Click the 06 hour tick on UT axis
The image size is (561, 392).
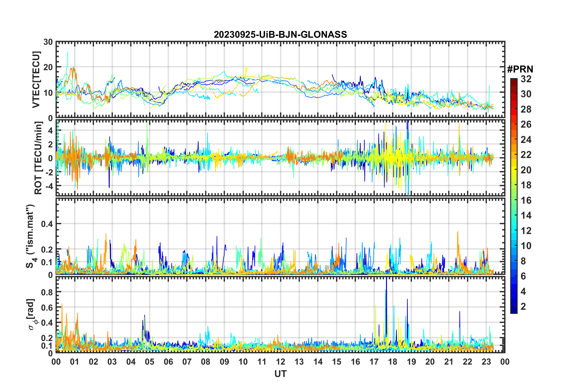point(168,362)
